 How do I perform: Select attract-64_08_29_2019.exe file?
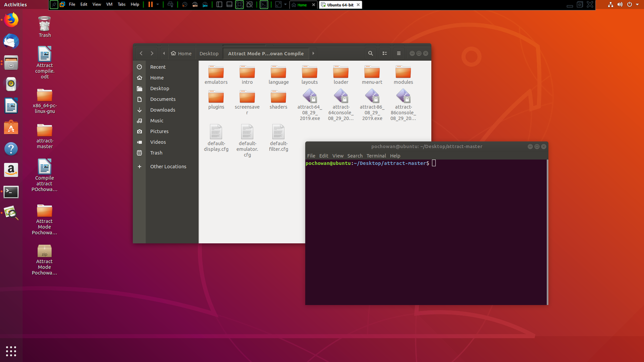coord(309,105)
